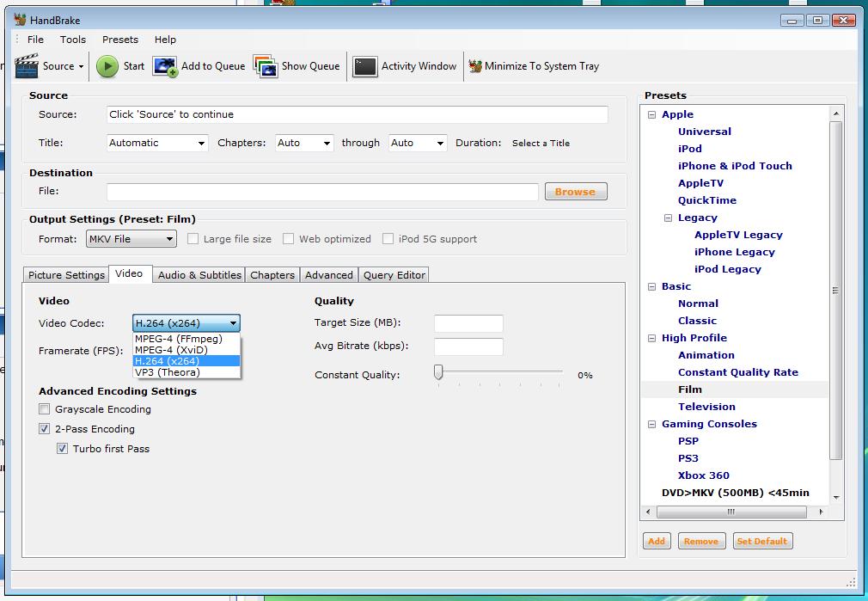Click the presets horizontal scrollbar thumb
The width and height of the screenshot is (868, 601).
(731, 512)
